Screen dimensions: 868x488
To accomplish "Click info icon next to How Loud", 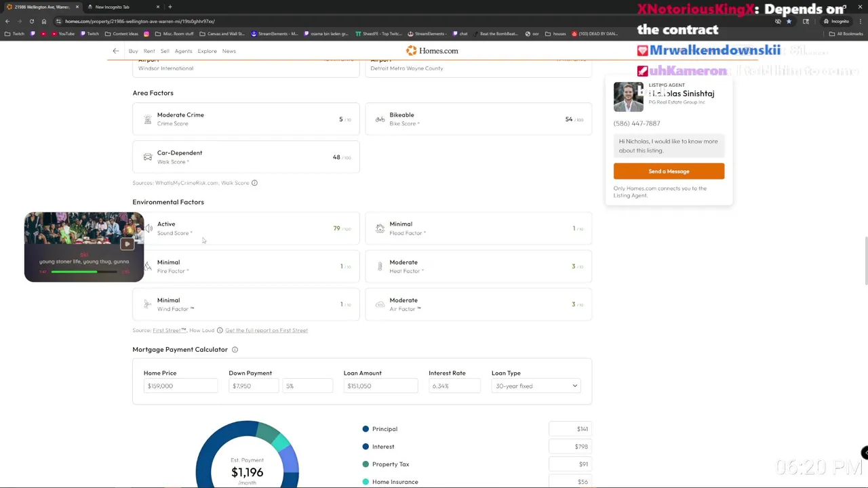I will pos(220,330).
